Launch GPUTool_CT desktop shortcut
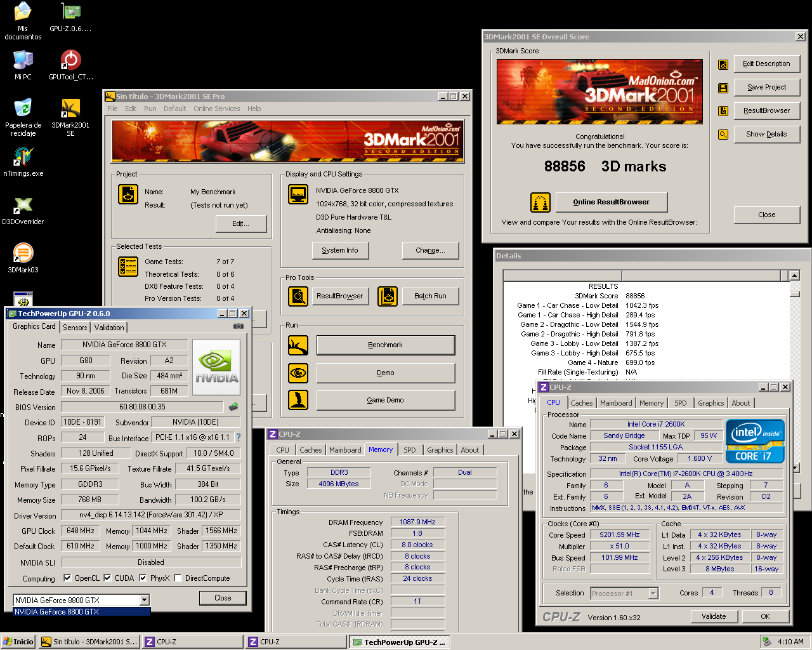 coord(70,65)
